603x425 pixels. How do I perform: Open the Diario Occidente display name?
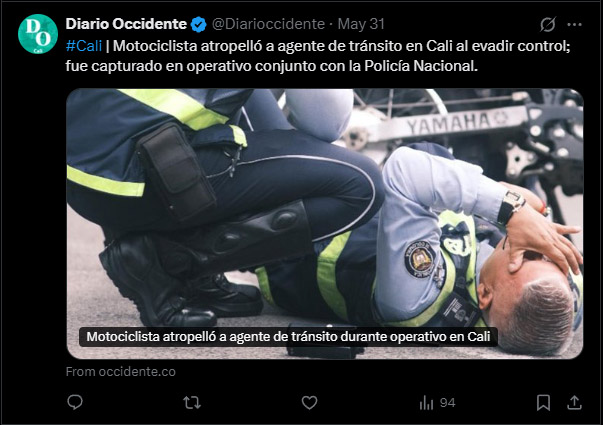[x=126, y=24]
